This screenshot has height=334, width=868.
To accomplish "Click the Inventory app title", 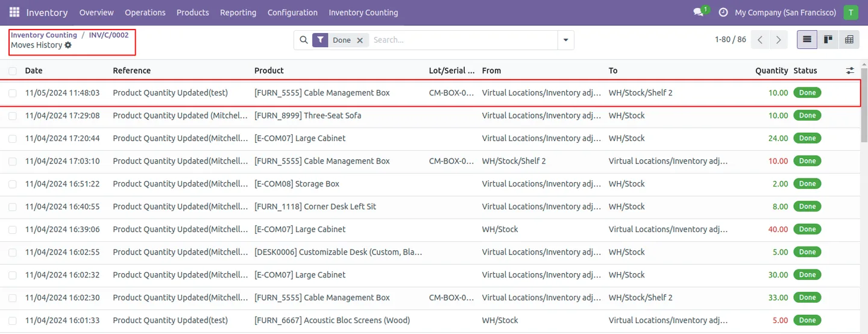I will click(47, 12).
